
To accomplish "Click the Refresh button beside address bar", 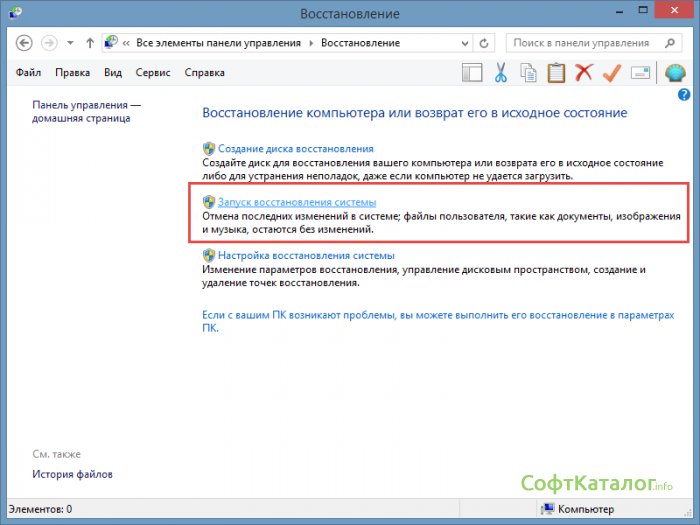I will pyautogui.click(x=485, y=43).
